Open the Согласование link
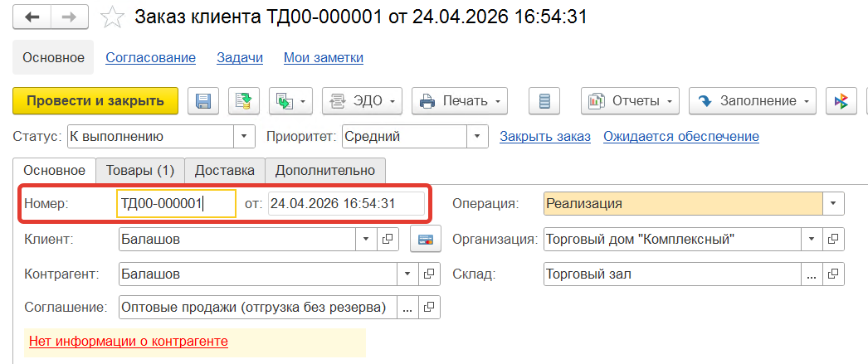Image resolution: width=868 pixels, height=364 pixels. pyautogui.click(x=150, y=57)
